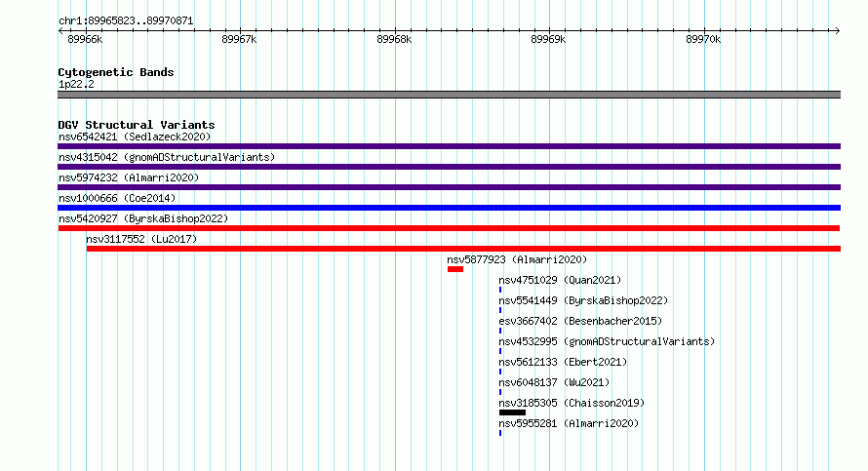
Task: Click the 89968k ruler mark
Action: coord(394,39)
